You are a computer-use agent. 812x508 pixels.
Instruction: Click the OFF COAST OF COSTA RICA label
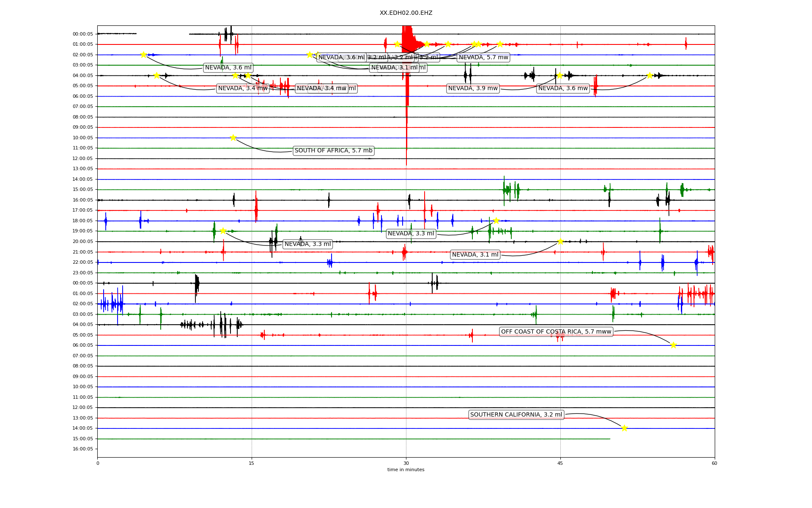[556, 332]
